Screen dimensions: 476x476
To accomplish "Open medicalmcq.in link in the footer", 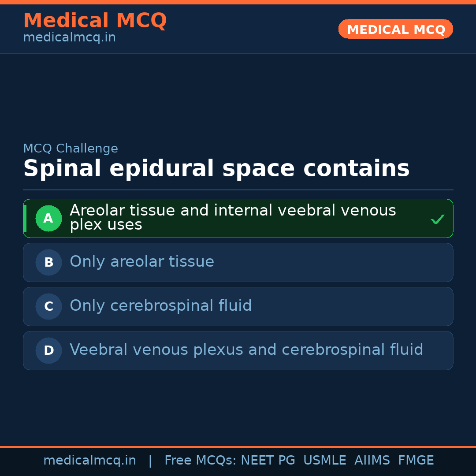I will coord(89,461).
